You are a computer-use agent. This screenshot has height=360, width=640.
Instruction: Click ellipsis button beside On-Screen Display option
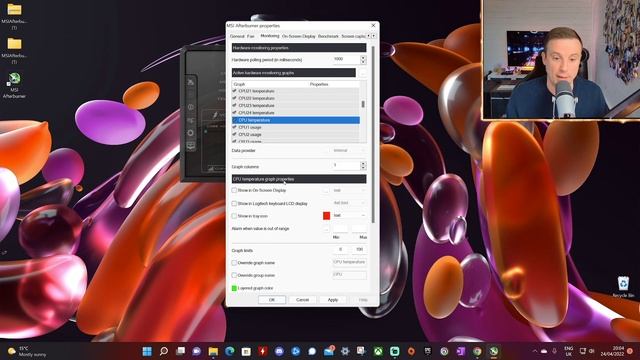point(326,190)
